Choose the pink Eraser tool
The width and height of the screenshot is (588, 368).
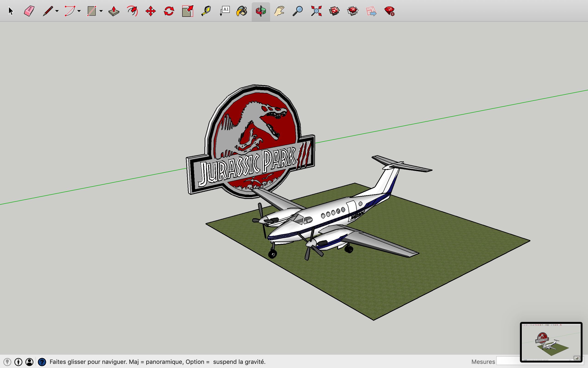pos(29,11)
